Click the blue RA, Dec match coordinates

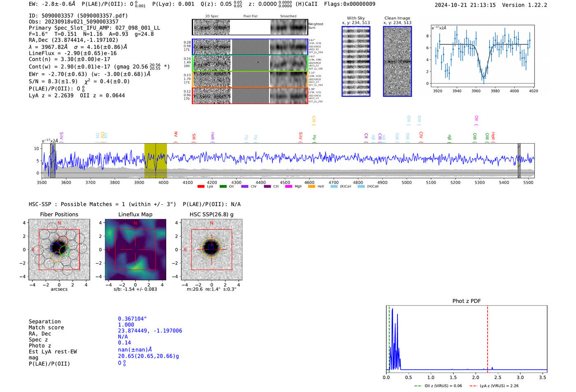150,331
